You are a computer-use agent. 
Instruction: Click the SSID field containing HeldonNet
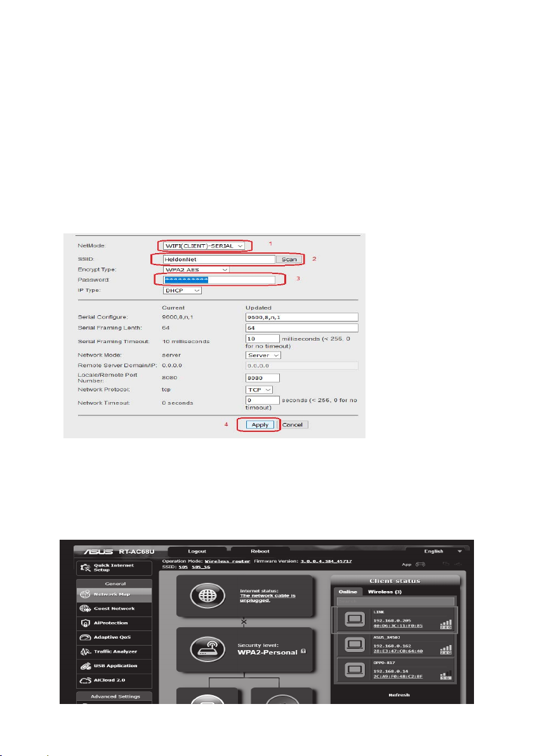pos(219,259)
